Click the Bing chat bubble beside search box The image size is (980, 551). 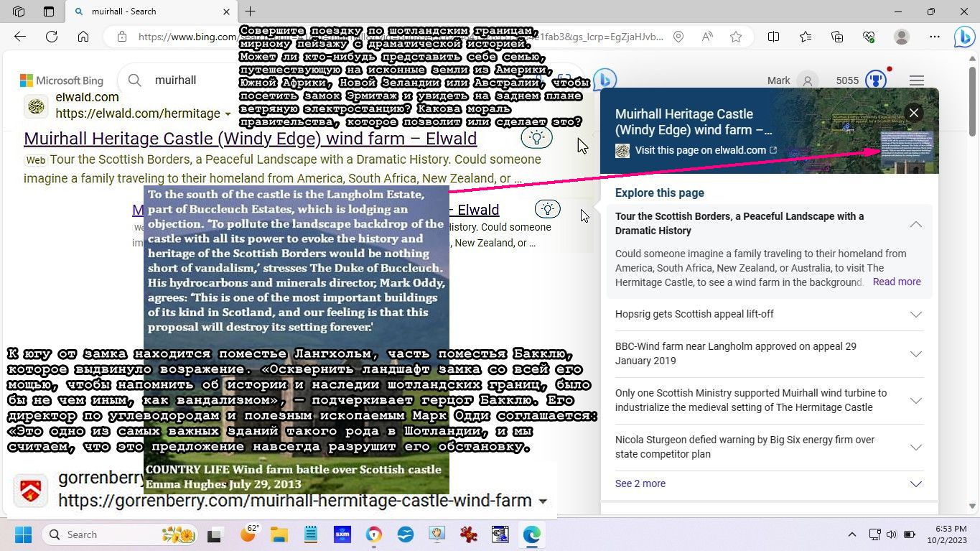pos(605,80)
